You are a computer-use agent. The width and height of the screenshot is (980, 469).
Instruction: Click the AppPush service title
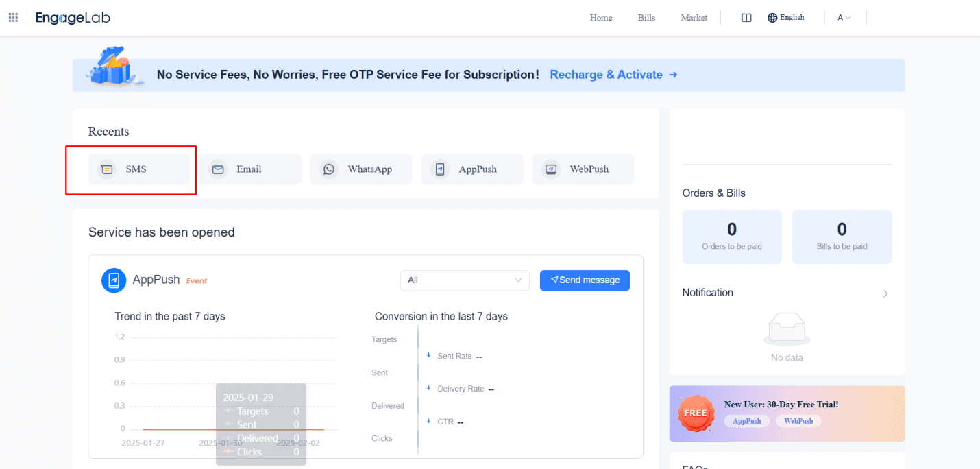click(x=156, y=280)
